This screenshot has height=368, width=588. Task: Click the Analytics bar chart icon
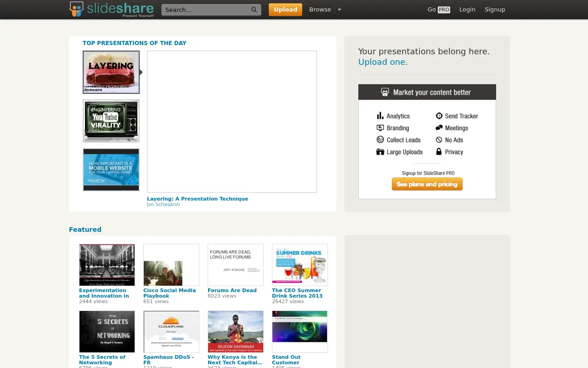point(380,116)
